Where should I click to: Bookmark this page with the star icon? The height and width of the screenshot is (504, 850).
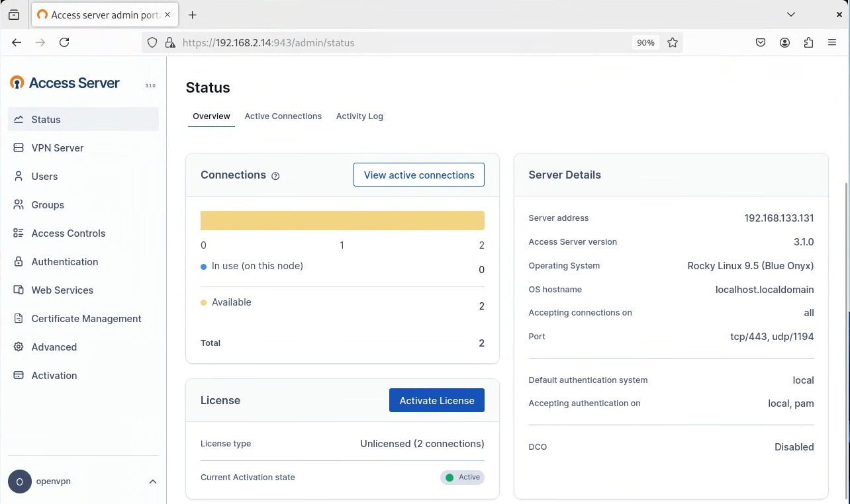[x=673, y=42]
